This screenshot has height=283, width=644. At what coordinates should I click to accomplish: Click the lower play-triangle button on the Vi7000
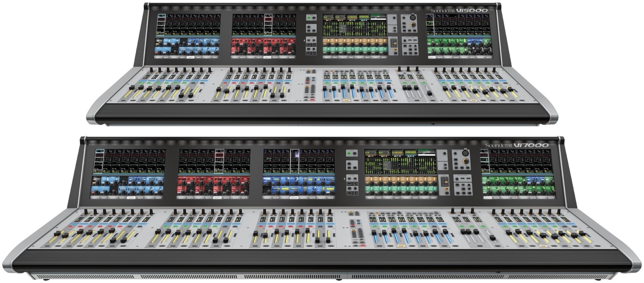click(x=355, y=193)
